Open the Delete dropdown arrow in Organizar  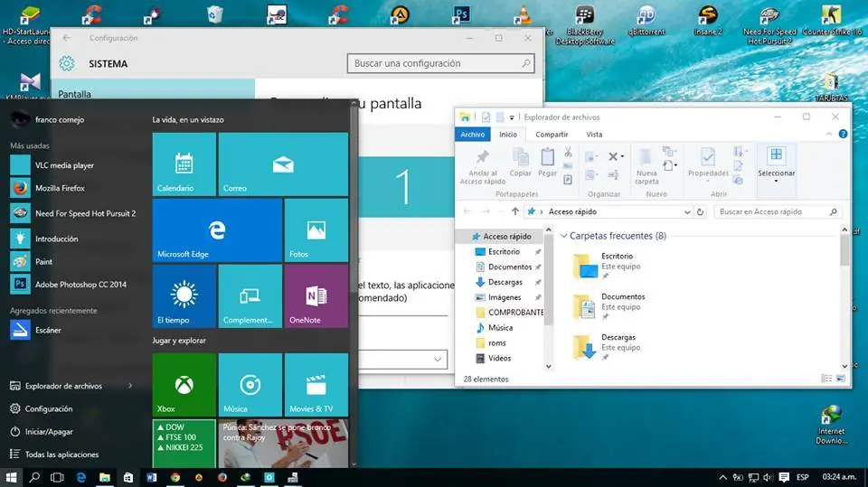point(622,156)
